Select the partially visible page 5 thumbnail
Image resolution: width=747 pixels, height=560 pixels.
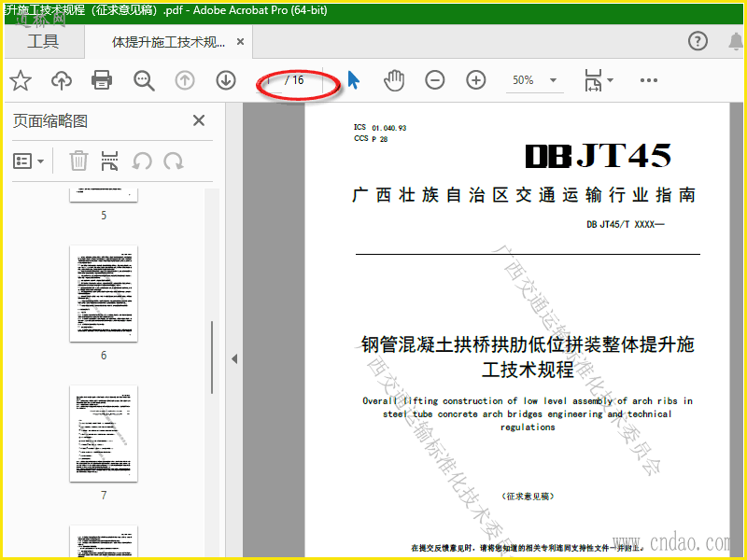point(104,195)
